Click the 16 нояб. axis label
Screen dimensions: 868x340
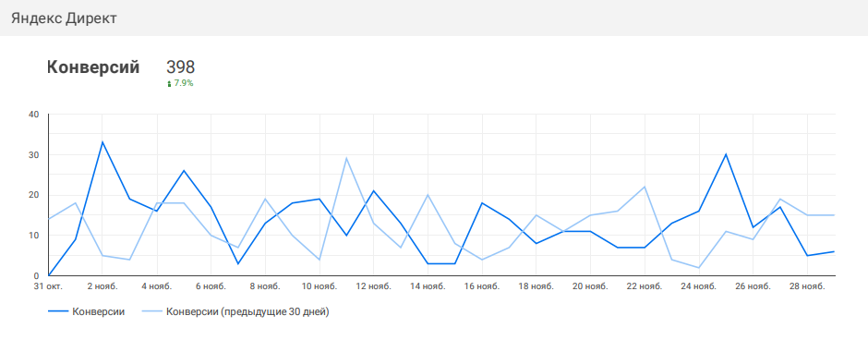click(x=482, y=286)
